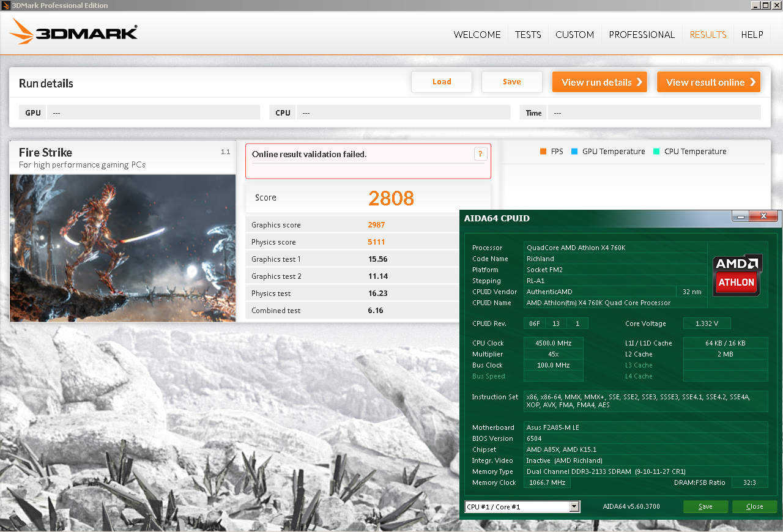Click the Physics test value 16.23
Viewport: 783px width, 532px height.
pyautogui.click(x=377, y=294)
